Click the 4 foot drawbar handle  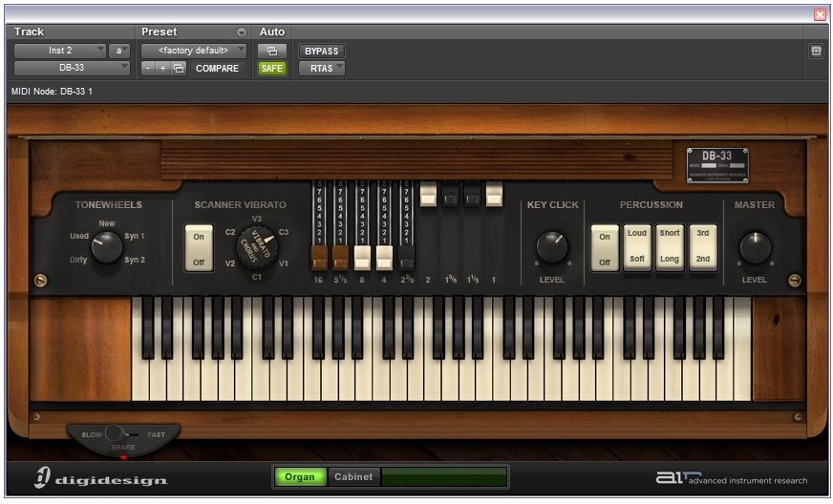coord(384,257)
